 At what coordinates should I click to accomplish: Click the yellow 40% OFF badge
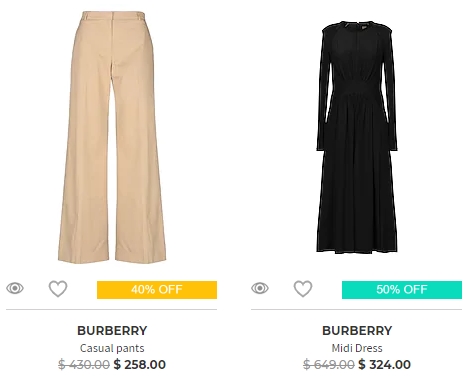[157, 290]
